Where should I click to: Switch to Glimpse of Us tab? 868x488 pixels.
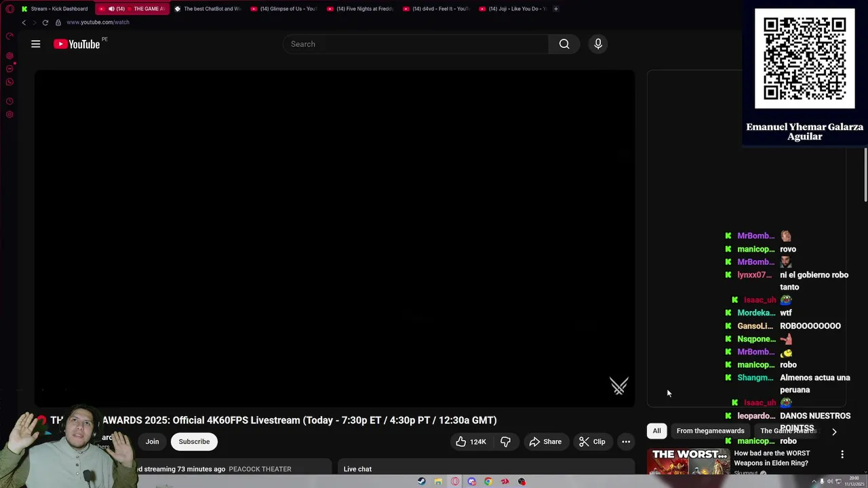[283, 9]
